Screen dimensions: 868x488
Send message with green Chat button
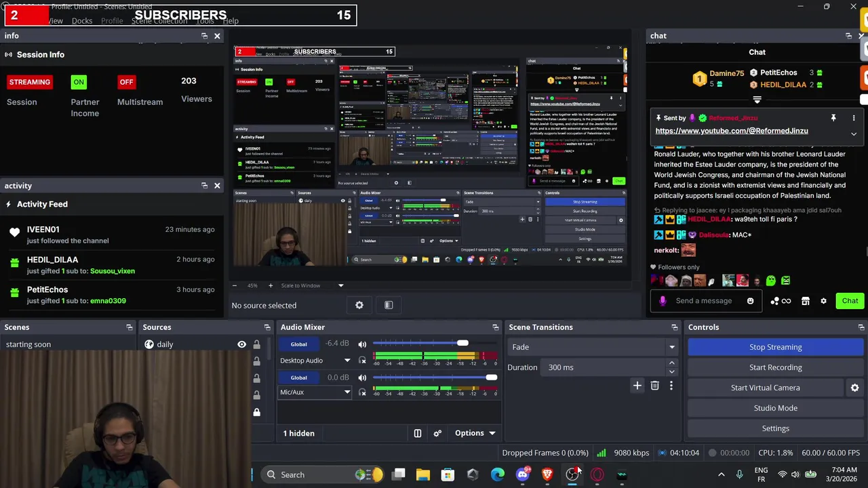click(850, 301)
